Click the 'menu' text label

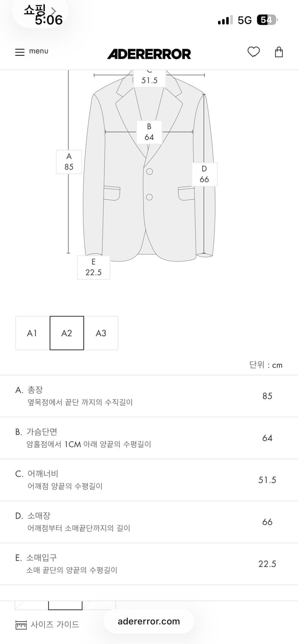(x=39, y=51)
